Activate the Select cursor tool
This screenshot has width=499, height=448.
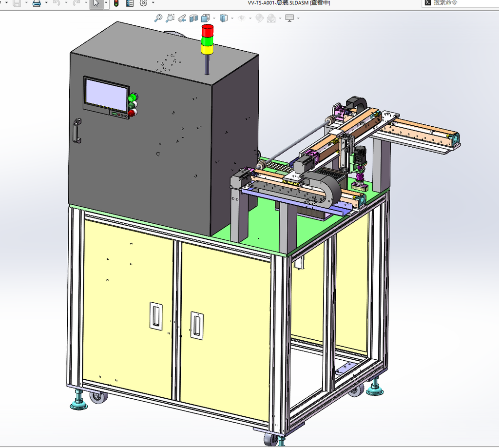tap(96, 3)
